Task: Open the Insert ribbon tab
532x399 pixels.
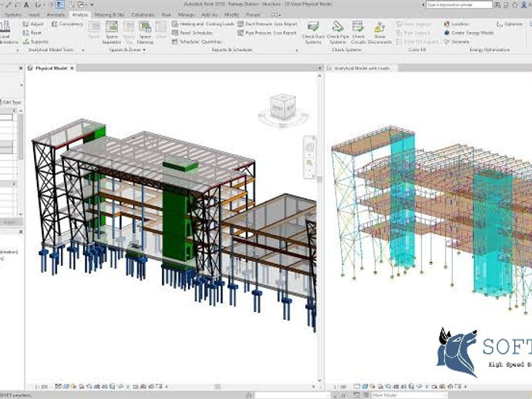Action: (34, 15)
